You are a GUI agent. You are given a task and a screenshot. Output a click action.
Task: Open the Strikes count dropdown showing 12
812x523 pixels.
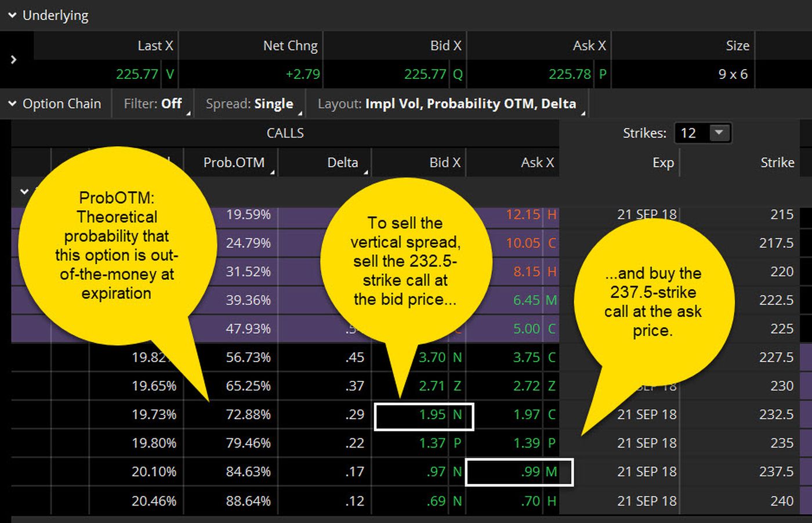[719, 133]
